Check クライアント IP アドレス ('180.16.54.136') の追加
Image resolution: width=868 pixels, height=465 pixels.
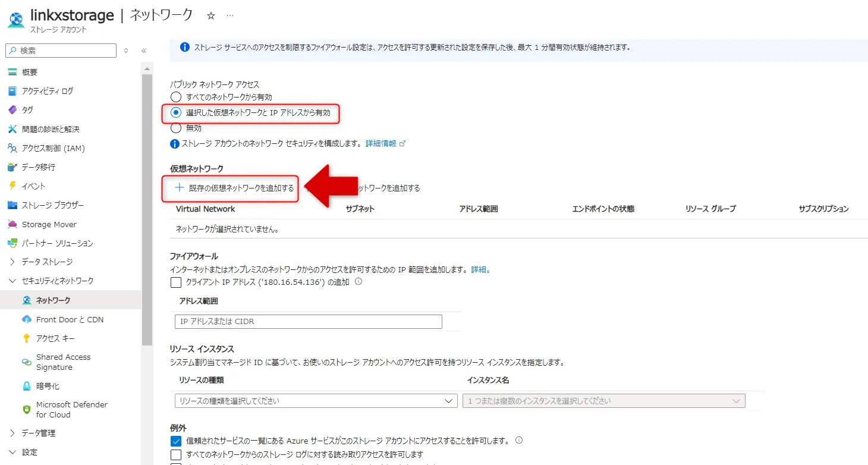tap(175, 282)
